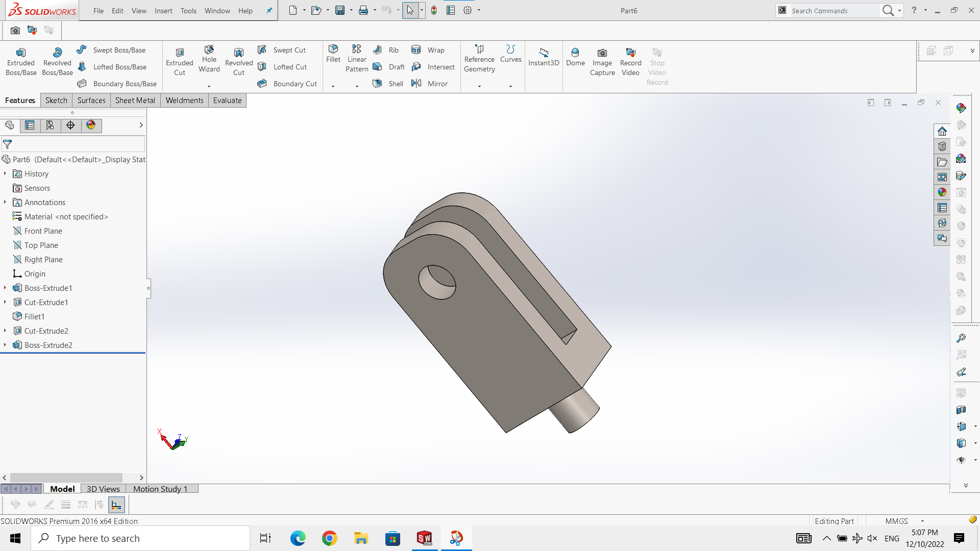
Task: Click the Draft tool
Action: coord(388,67)
